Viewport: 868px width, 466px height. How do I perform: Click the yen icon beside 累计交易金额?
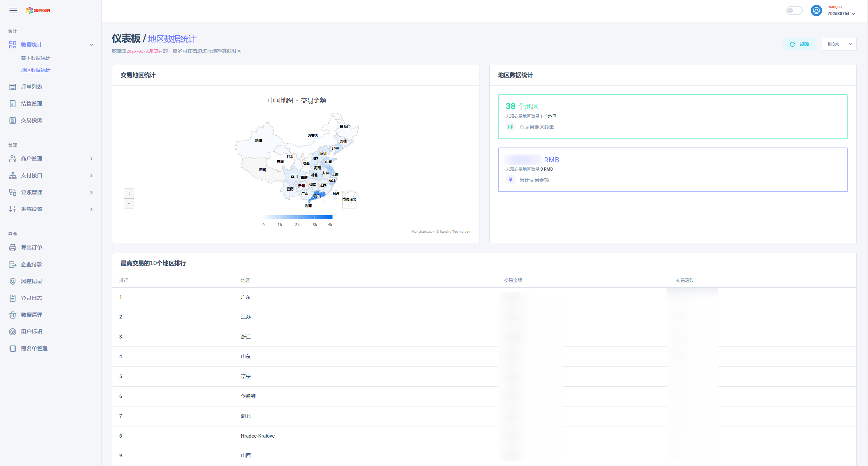(x=511, y=180)
